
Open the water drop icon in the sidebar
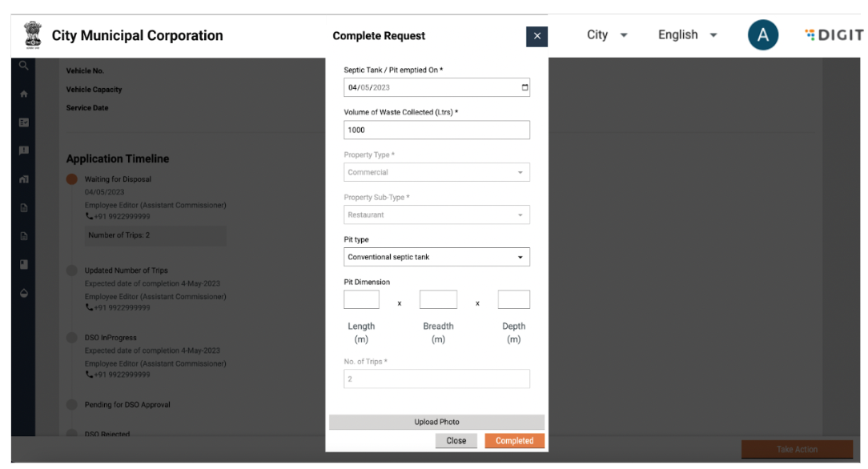(x=24, y=293)
